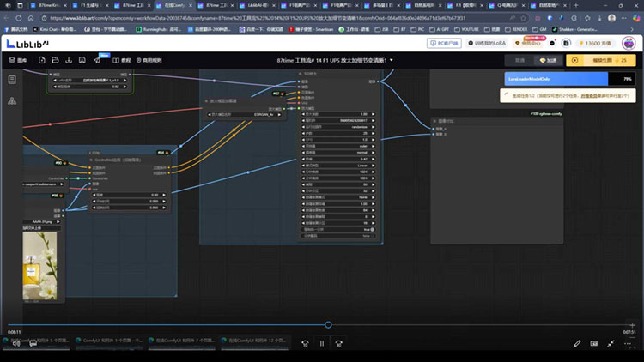This screenshot has height=362, width=644.
Task: Expand the workflow title dropdown arrow
Action: point(392,61)
